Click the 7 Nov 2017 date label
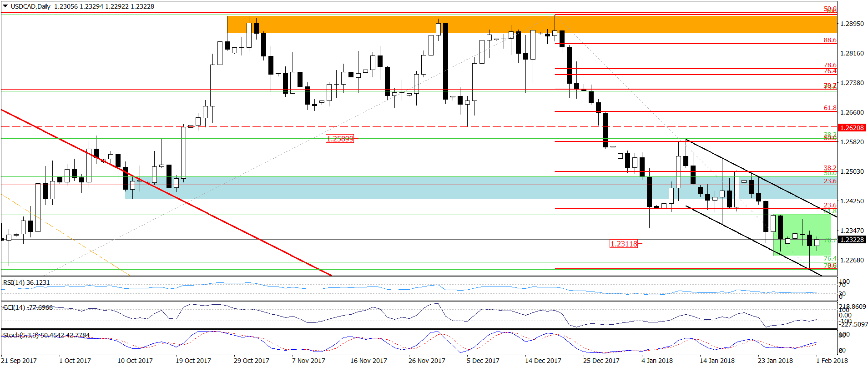This screenshot has width=868, height=367. 308,361
